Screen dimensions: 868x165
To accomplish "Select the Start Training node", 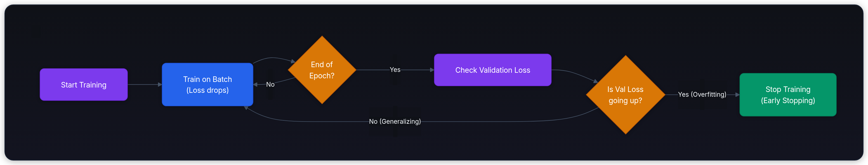I will 84,85.
